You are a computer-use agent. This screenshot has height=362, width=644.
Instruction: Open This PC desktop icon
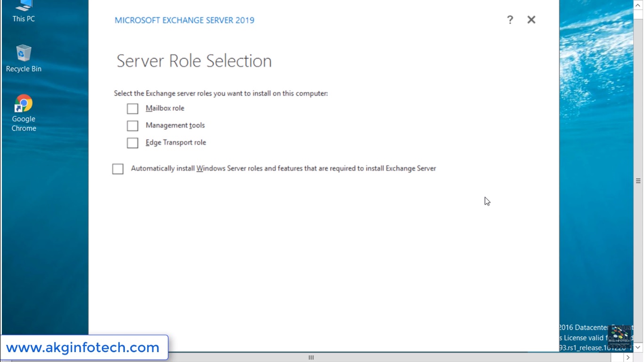tap(24, 11)
